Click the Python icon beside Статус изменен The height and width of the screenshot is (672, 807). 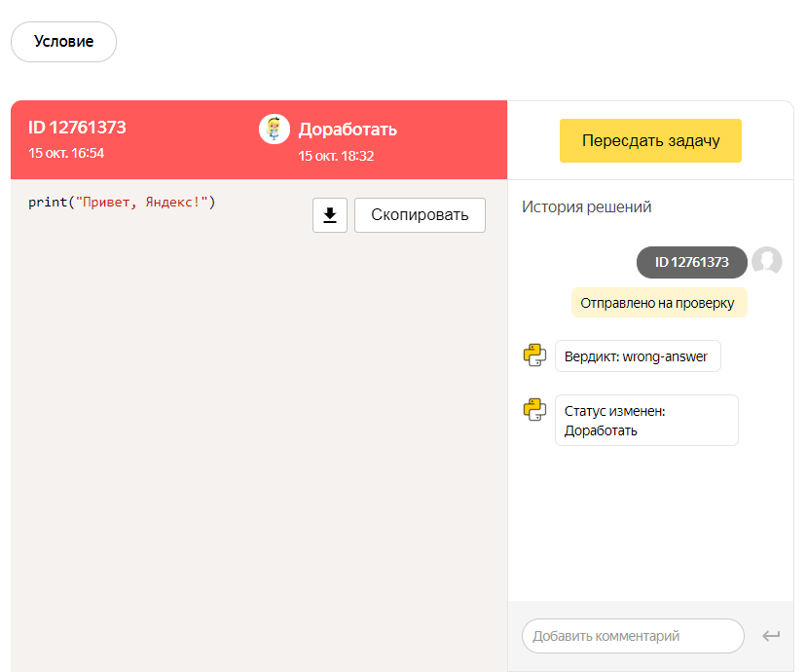tap(534, 410)
